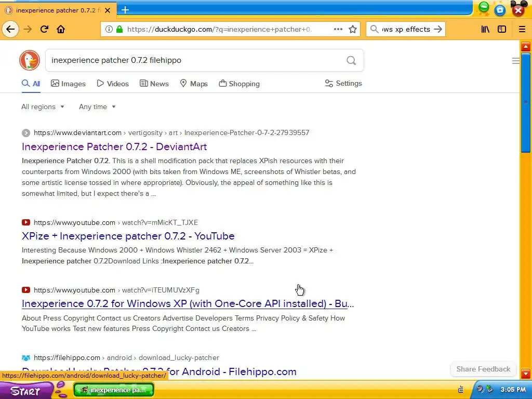Submit browser search box with the arrow
532x399 pixels.
click(438, 29)
